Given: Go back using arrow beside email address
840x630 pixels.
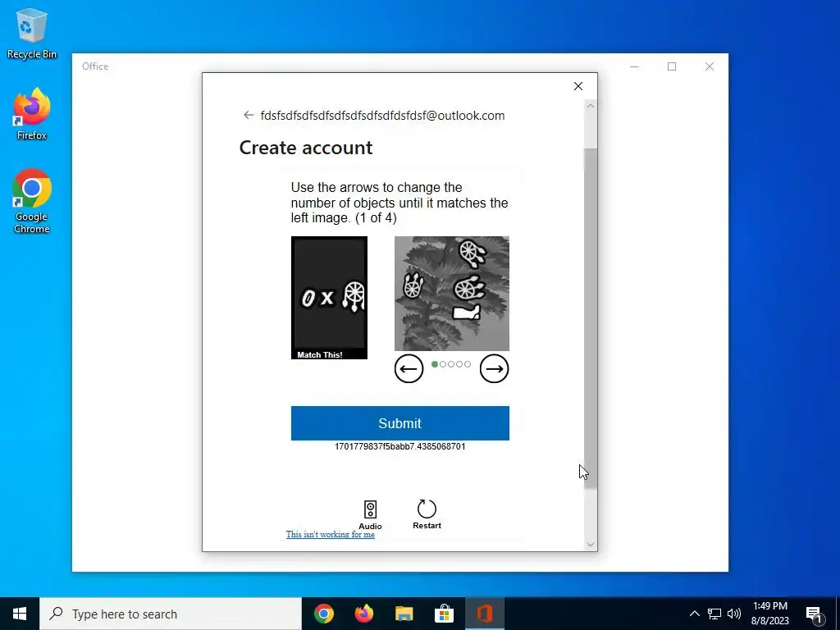Looking at the screenshot, I should pyautogui.click(x=248, y=115).
